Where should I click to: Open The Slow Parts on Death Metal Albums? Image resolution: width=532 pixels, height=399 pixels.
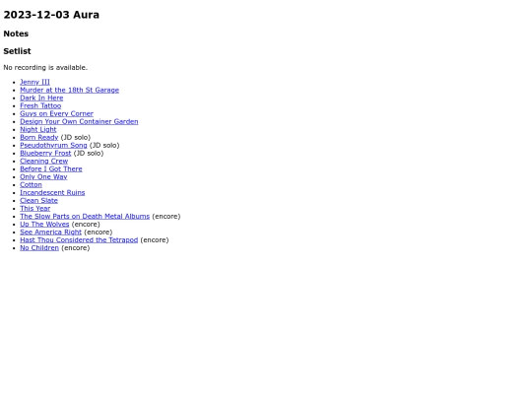coord(85,216)
